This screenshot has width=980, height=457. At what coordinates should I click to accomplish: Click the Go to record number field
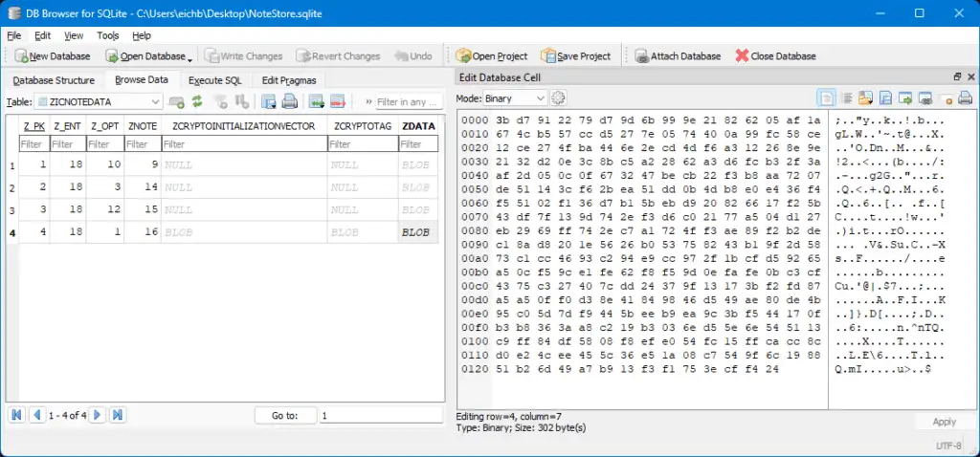[381, 415]
